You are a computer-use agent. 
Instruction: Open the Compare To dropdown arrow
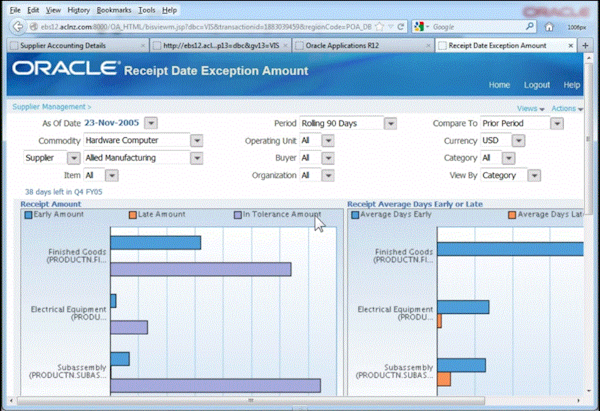[557, 124]
